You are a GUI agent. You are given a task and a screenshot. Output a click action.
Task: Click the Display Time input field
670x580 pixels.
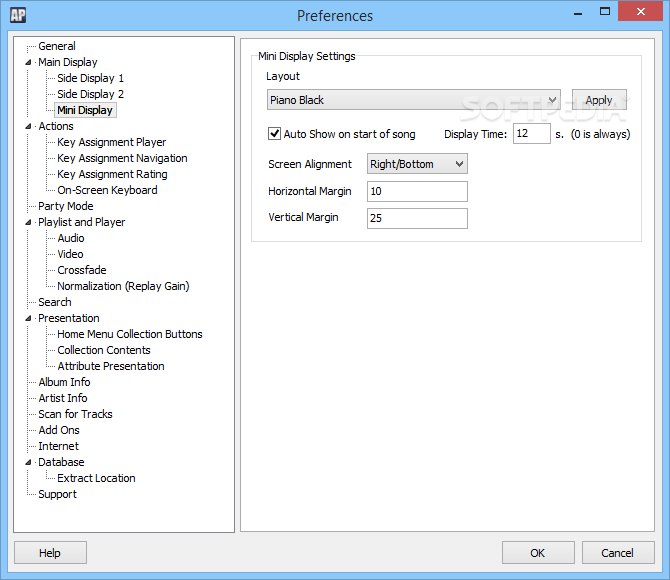coord(532,134)
